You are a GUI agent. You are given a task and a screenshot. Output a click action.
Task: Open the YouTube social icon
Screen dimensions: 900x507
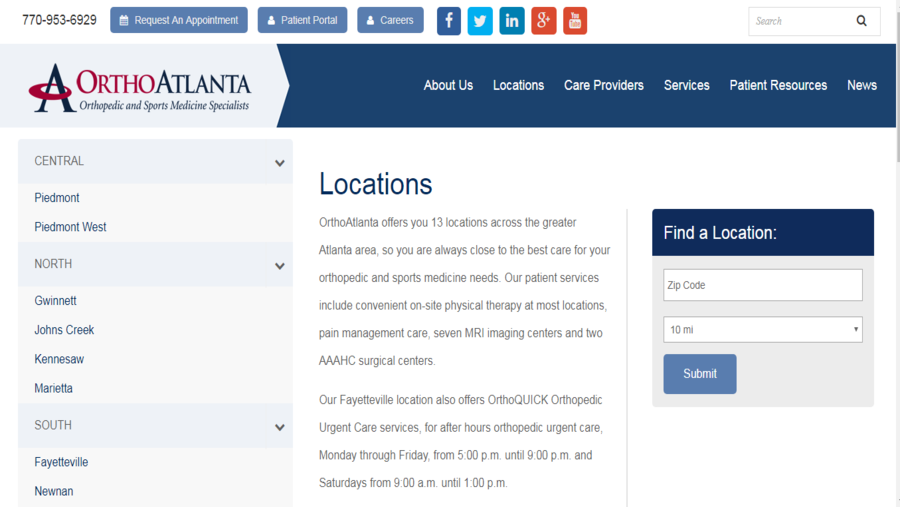pos(575,21)
